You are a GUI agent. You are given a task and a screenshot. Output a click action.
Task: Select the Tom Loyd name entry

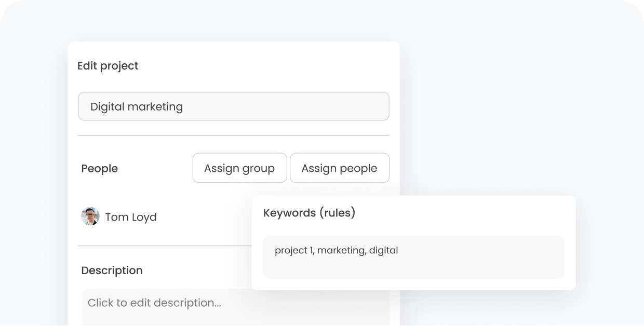coord(130,217)
